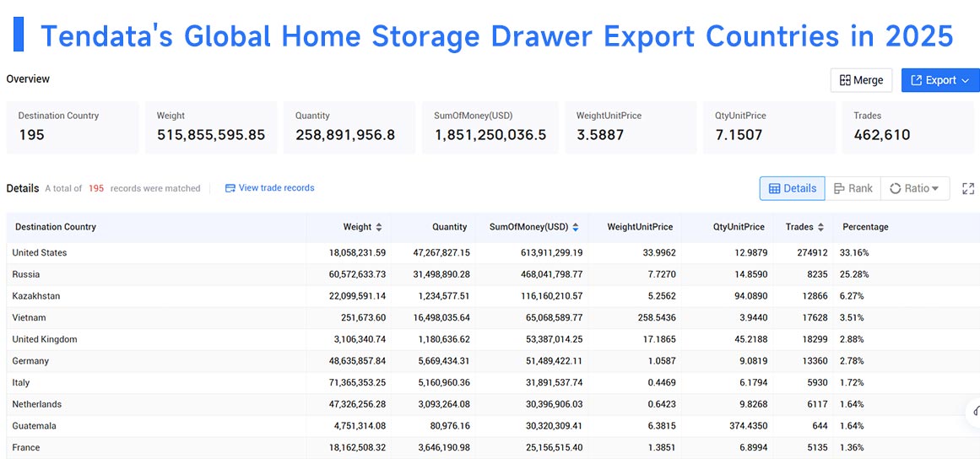Viewport: 980px width, 459px height.
Task: Click France trades count 5135
Action: click(x=816, y=448)
